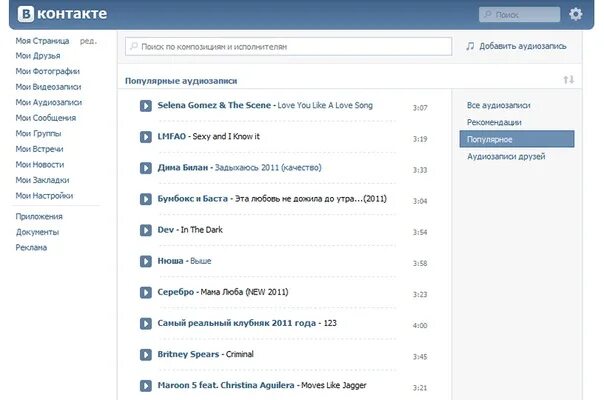Toggle the sort arrows icon for popular audio
The height and width of the screenshot is (400, 604).
pyautogui.click(x=569, y=80)
